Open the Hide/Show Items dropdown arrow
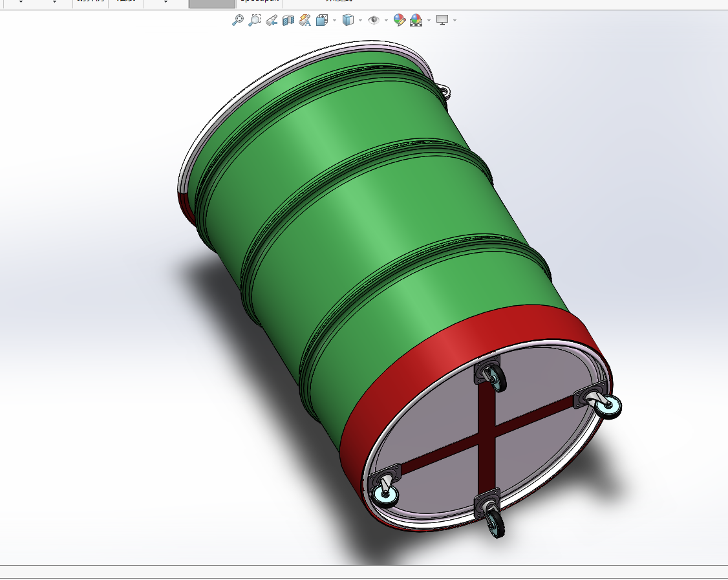The height and width of the screenshot is (580, 728). [386, 21]
